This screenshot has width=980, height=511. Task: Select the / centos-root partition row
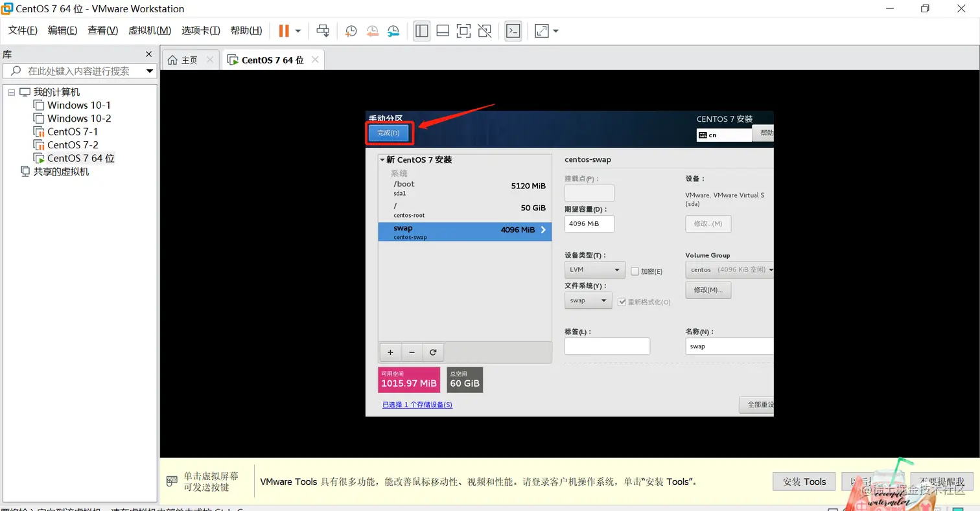[465, 210]
